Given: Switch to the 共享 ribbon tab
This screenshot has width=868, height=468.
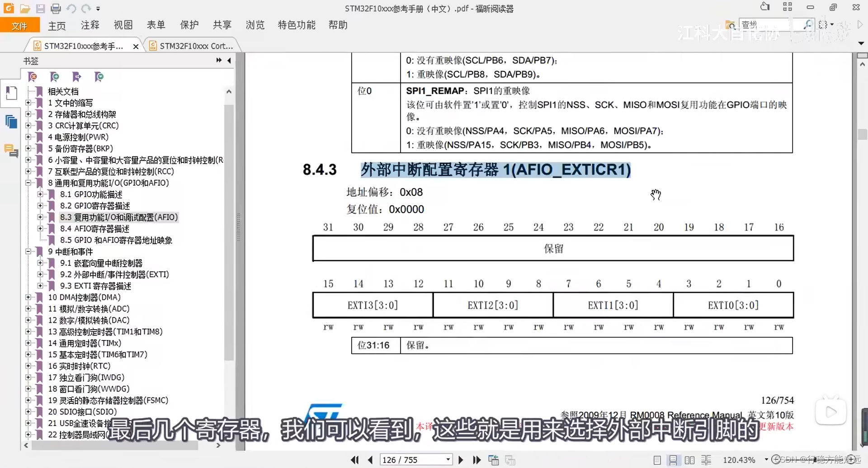Looking at the screenshot, I should [x=222, y=25].
